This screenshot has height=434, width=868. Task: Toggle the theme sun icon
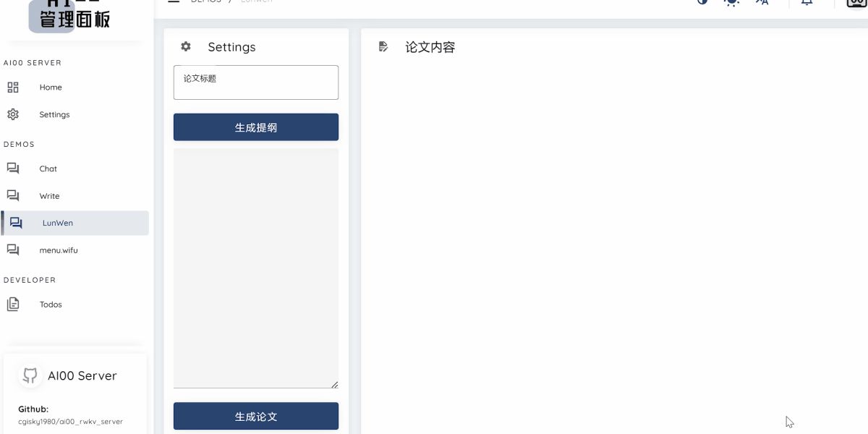[x=731, y=2]
